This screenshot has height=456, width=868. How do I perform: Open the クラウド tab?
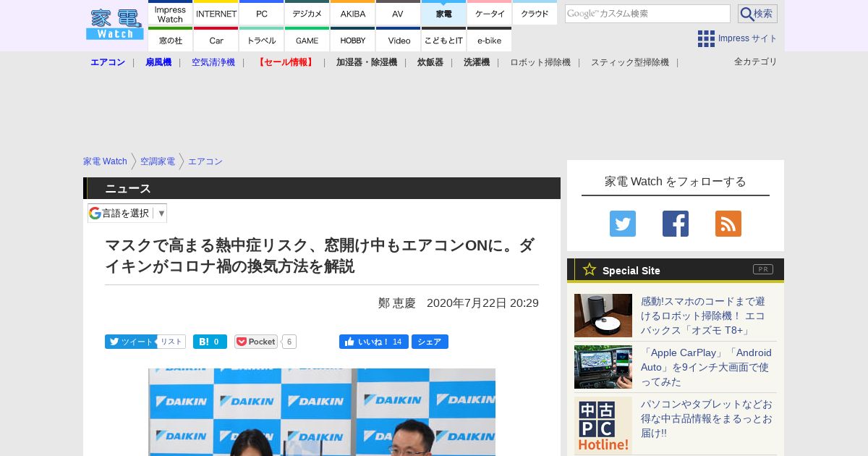tap(535, 14)
